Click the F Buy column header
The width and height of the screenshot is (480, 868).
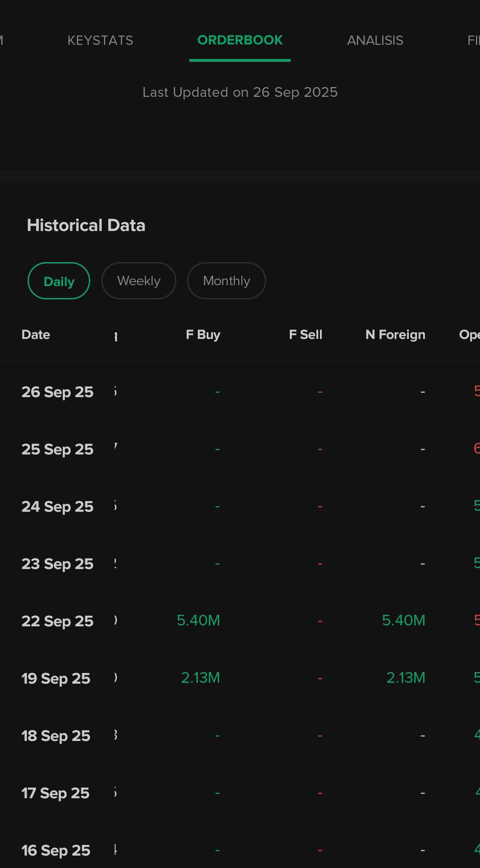[203, 334]
